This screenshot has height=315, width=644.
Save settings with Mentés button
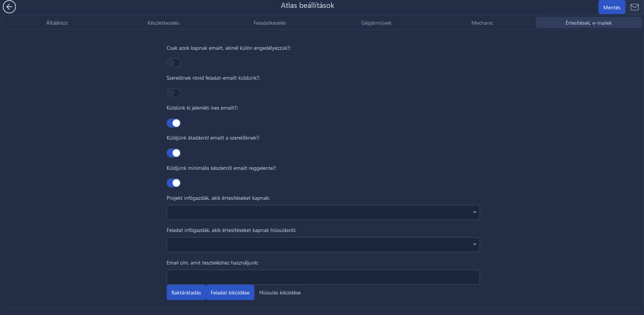click(x=612, y=7)
